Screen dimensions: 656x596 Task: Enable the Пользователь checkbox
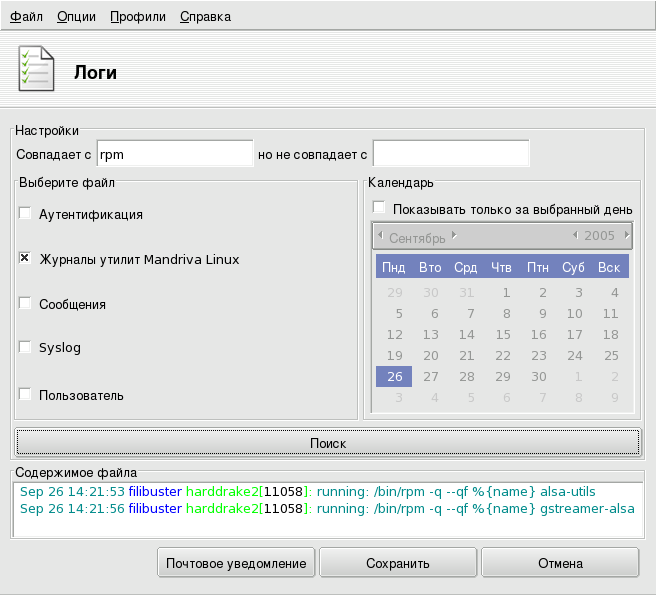click(x=25, y=395)
